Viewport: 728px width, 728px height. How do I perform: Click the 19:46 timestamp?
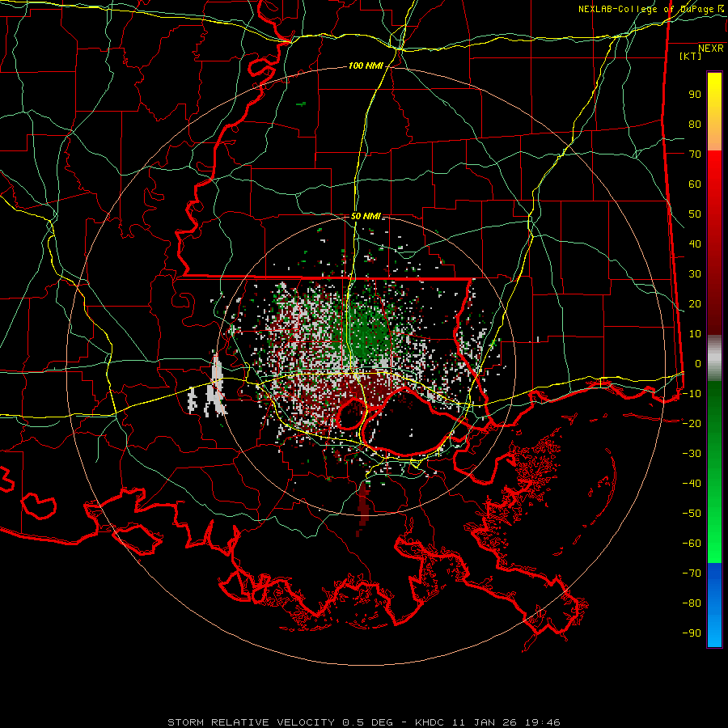point(542,722)
